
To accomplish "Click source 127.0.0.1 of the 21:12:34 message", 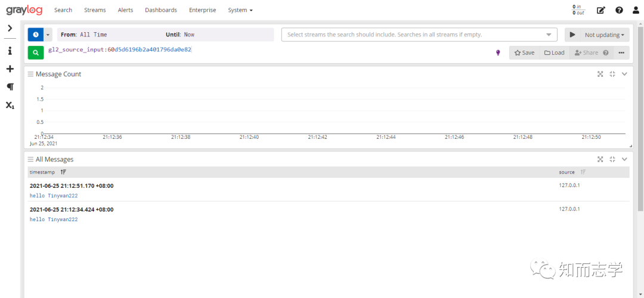I will [569, 209].
